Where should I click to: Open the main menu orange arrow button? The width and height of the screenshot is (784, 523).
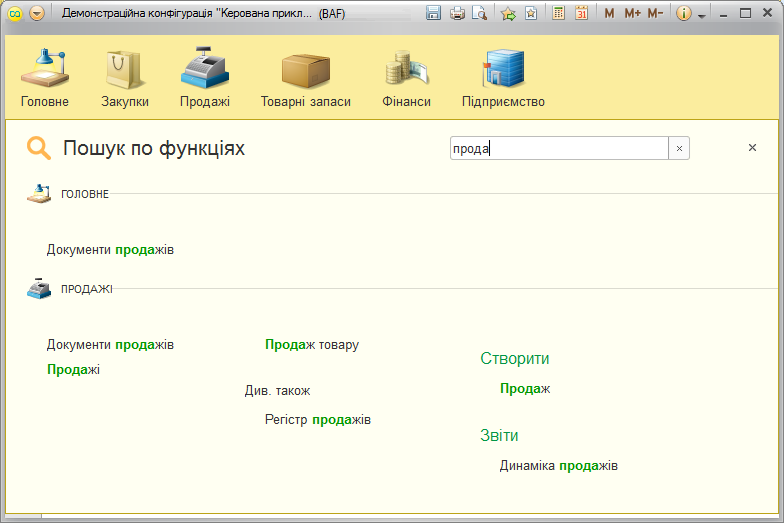pos(36,13)
